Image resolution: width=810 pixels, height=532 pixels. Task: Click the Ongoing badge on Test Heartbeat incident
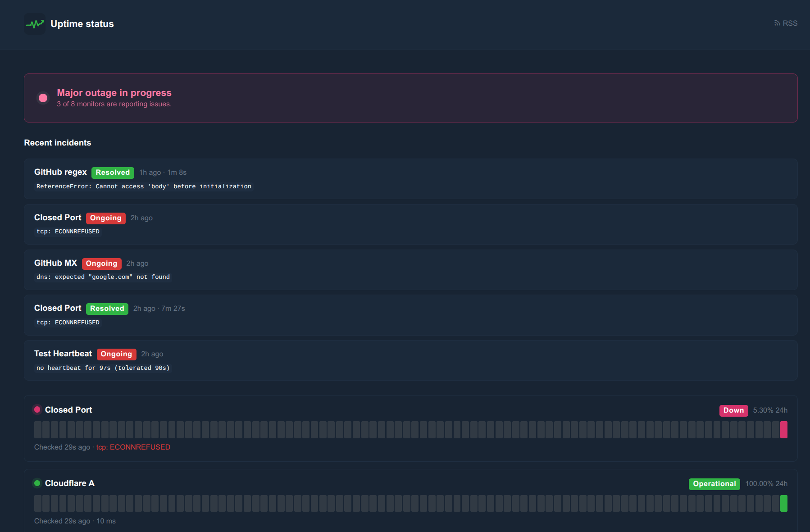click(x=116, y=354)
